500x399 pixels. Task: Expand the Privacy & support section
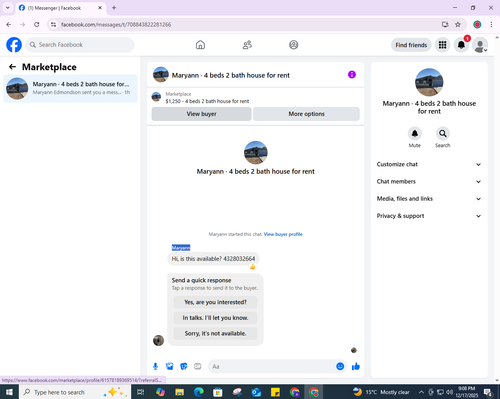[x=429, y=216]
